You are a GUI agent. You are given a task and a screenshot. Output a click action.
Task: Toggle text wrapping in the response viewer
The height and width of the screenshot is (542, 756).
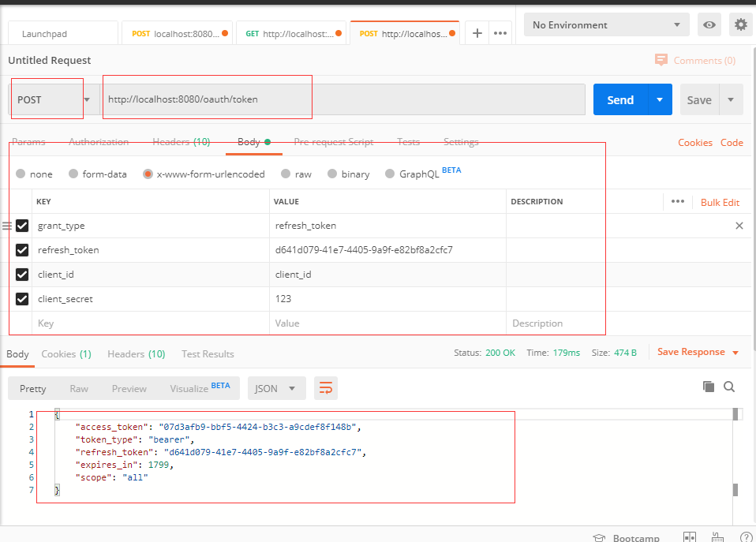(326, 387)
